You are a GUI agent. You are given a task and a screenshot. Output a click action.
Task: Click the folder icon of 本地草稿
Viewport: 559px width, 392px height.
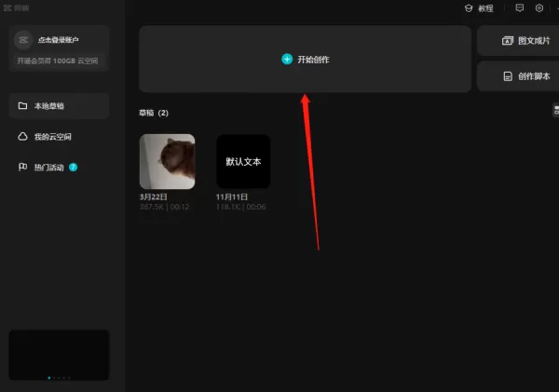pos(22,106)
